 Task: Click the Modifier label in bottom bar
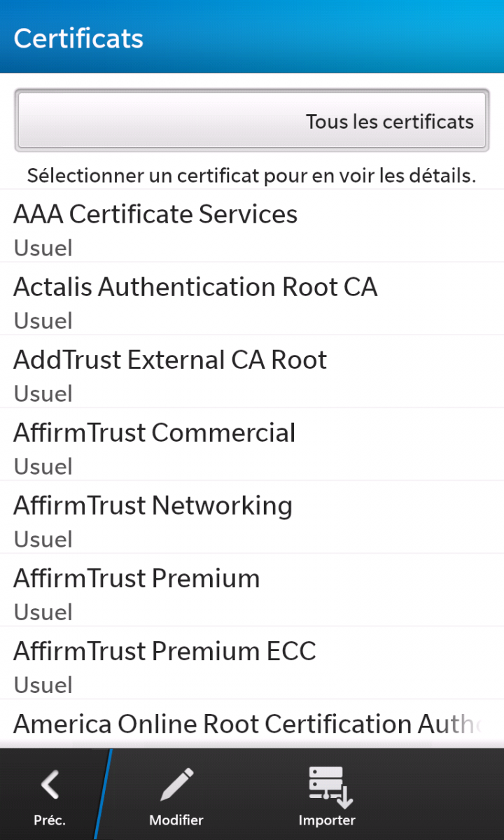tap(176, 820)
